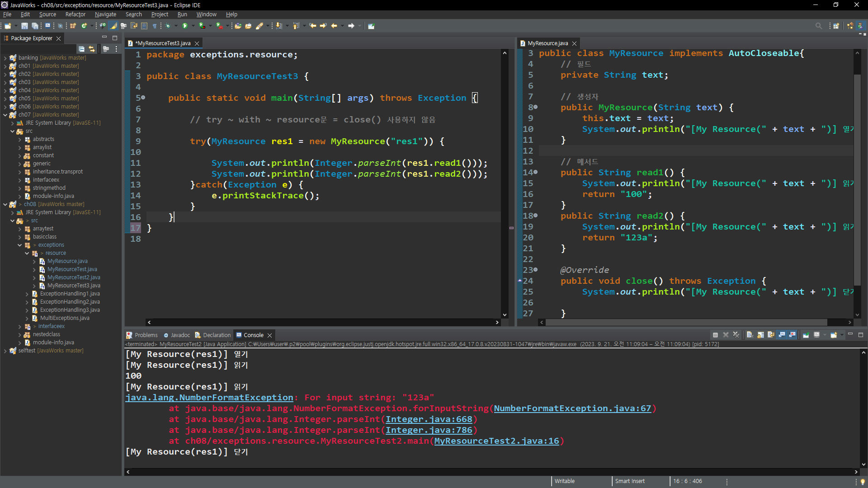
Task: Click the Run (green play) toolbar button
Action: [185, 26]
